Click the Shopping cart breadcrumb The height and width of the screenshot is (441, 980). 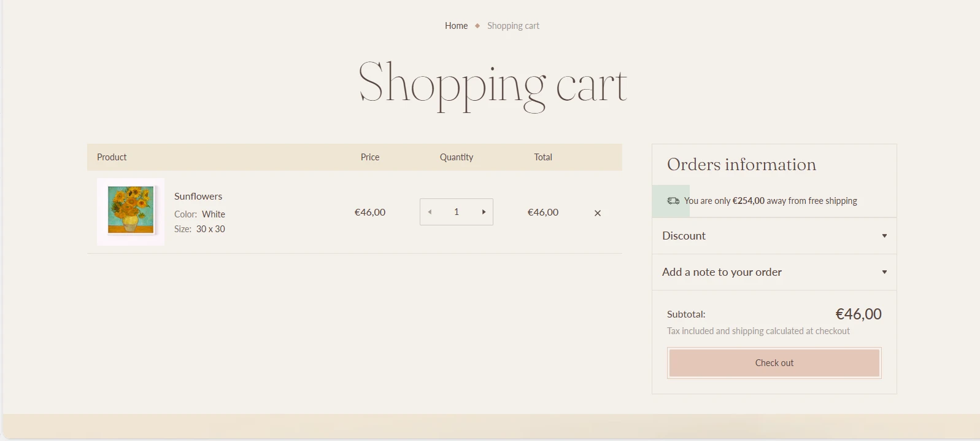coord(513,26)
